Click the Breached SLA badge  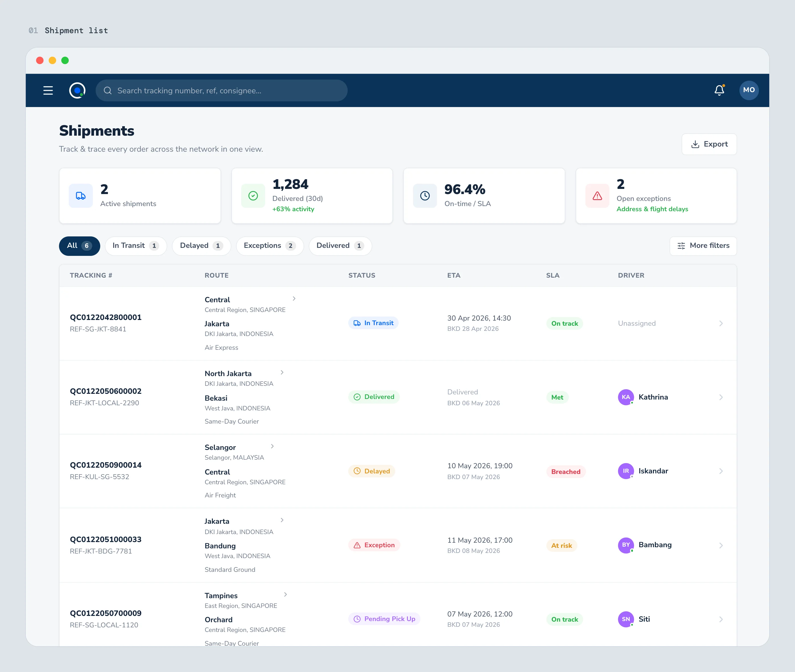(x=566, y=472)
